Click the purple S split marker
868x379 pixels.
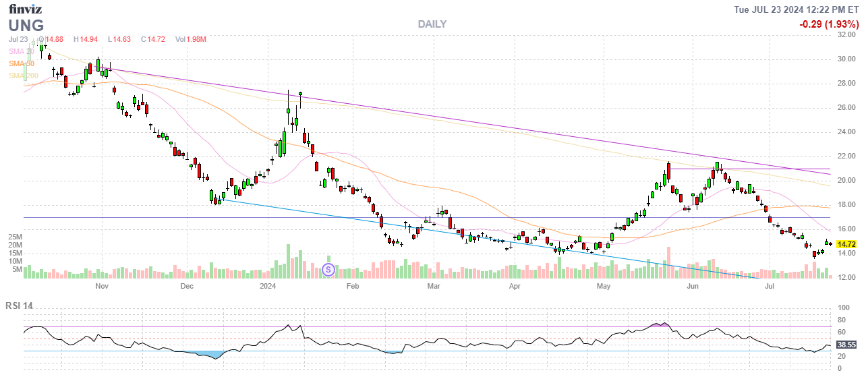coord(328,270)
